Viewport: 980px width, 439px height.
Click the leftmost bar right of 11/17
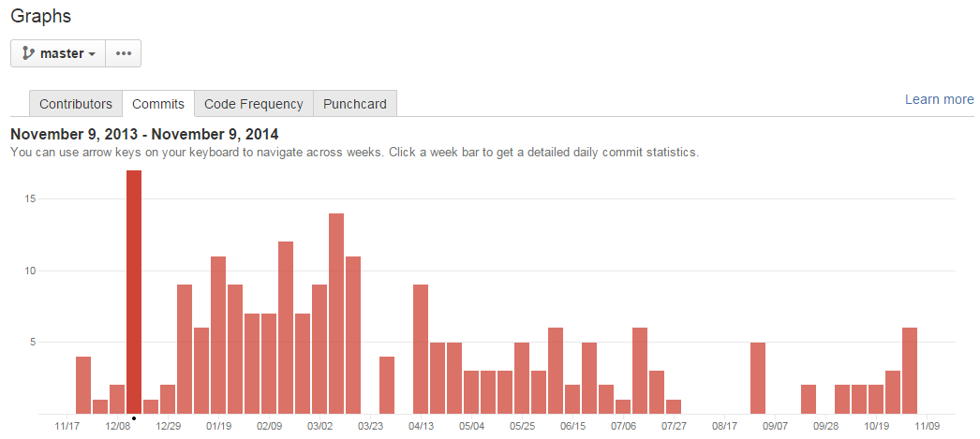83,385
